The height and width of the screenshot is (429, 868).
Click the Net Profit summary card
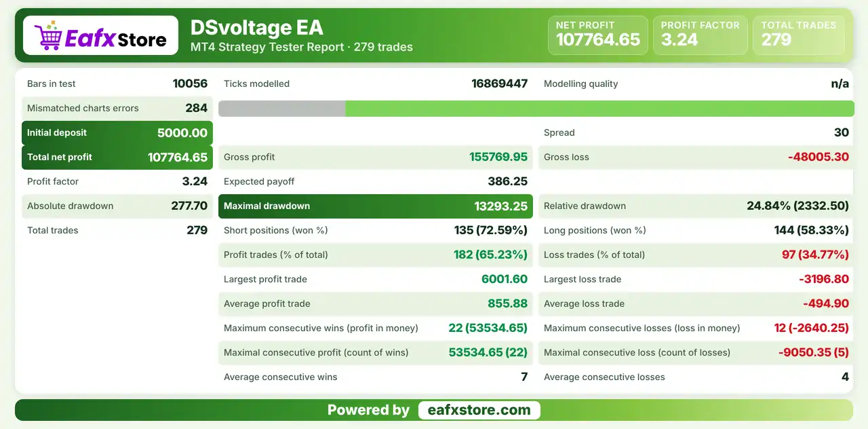coord(597,35)
